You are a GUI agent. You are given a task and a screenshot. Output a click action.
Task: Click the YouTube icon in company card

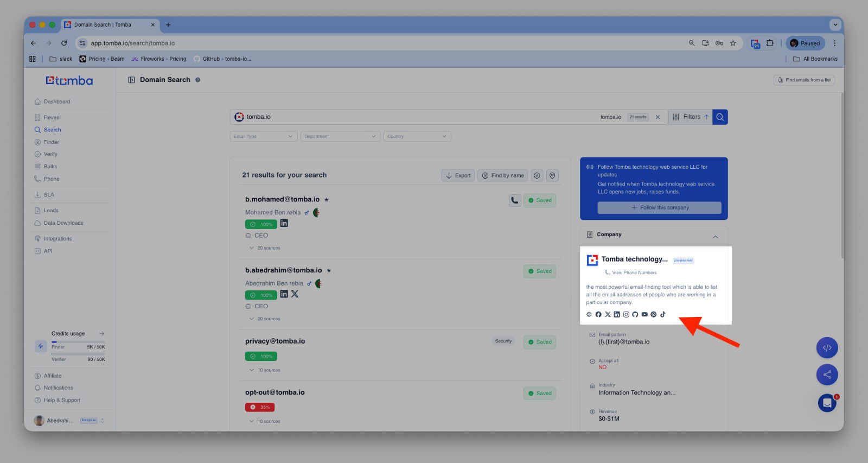(x=644, y=314)
